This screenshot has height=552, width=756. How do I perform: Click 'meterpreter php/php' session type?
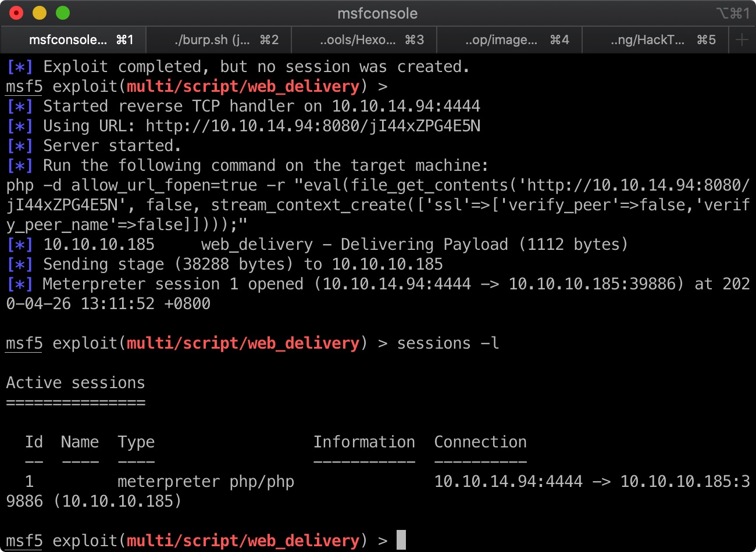click(206, 482)
